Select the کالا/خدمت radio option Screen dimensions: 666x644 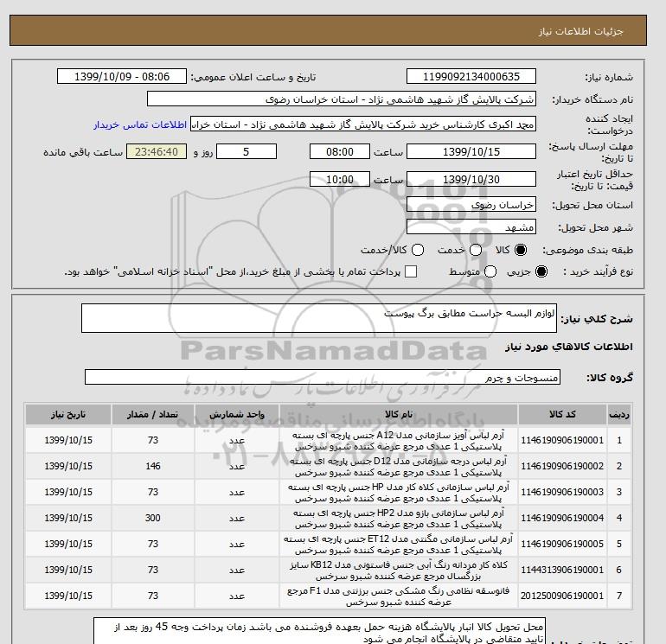coord(418,250)
